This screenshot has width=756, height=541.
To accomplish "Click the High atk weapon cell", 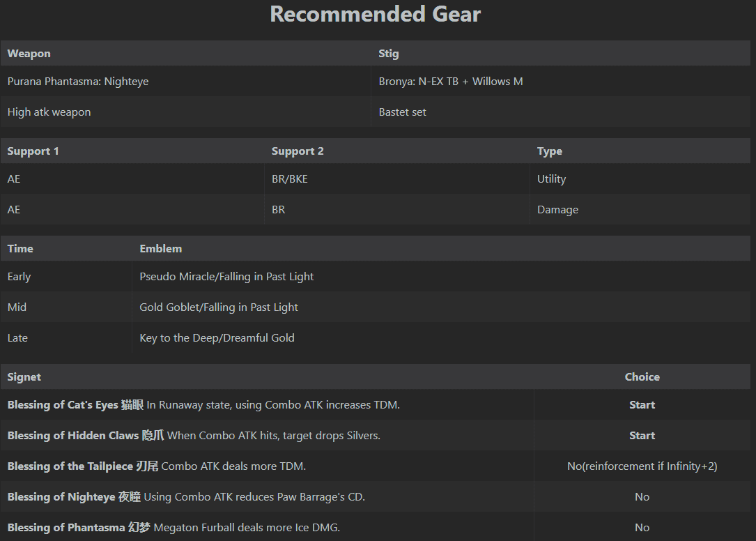I will [49, 112].
